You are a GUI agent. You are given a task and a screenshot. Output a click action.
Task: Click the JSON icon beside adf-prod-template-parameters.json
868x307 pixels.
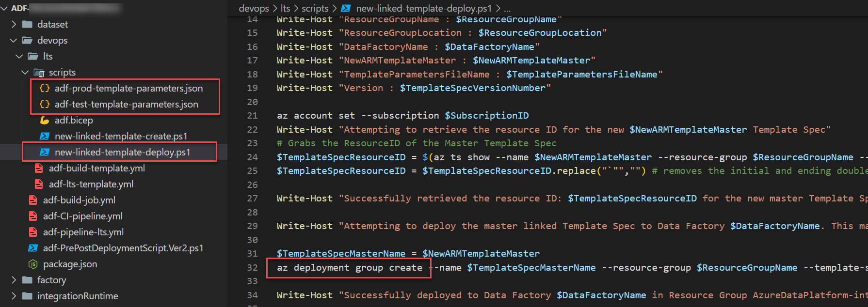click(x=45, y=89)
